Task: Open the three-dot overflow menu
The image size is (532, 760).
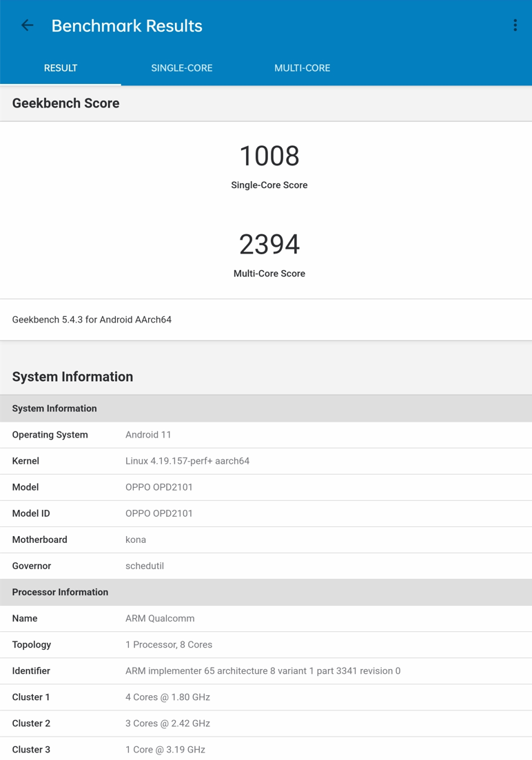Action: click(x=515, y=25)
